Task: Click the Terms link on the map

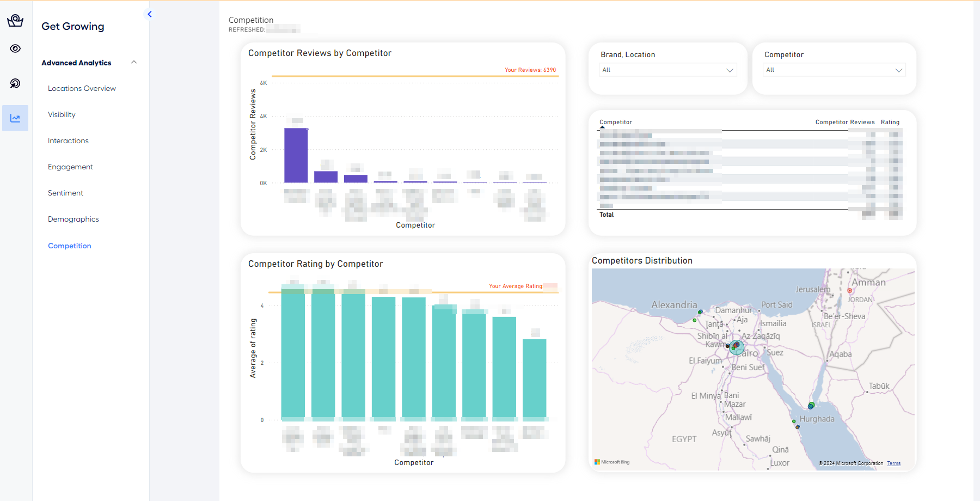Action: [893, 463]
